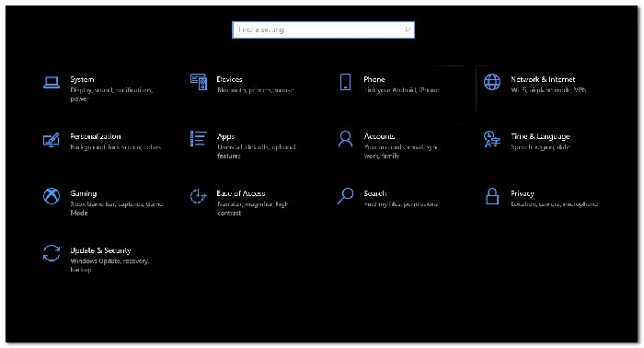Select the Phone heading
644x348 pixels.
(x=374, y=79)
